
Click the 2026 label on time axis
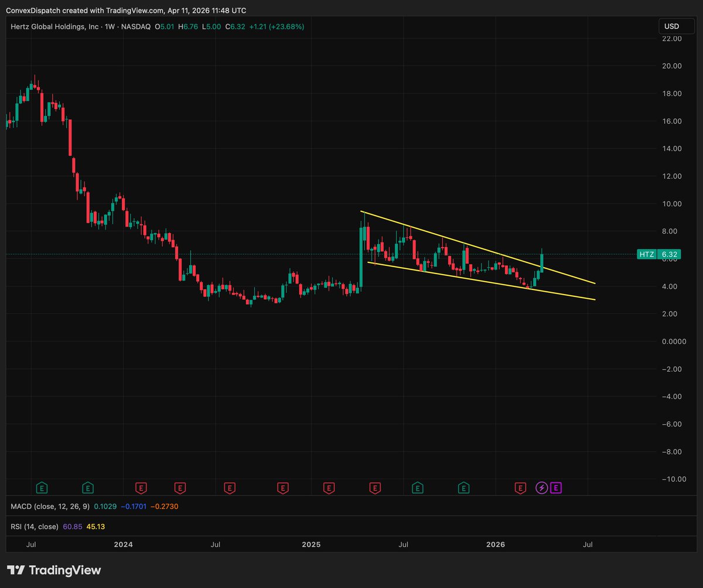pyautogui.click(x=496, y=544)
